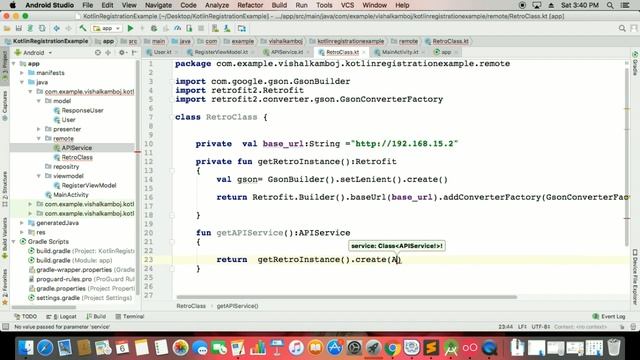Viewport: 640px width, 360px height.
Task: Open the Terminal tool window
Action: (x=129, y=316)
